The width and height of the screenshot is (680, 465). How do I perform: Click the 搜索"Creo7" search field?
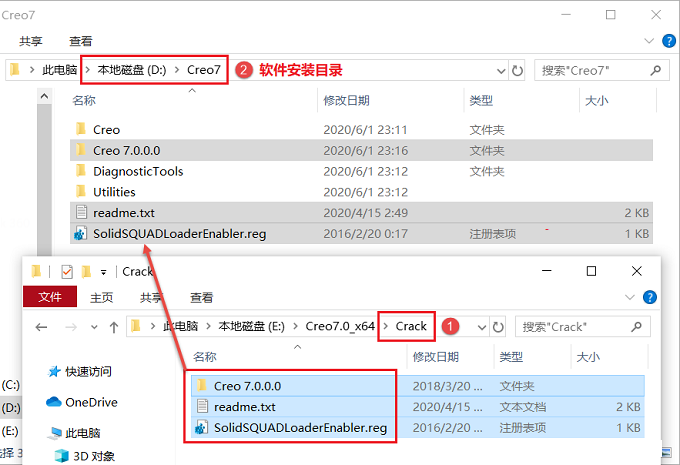(x=602, y=70)
